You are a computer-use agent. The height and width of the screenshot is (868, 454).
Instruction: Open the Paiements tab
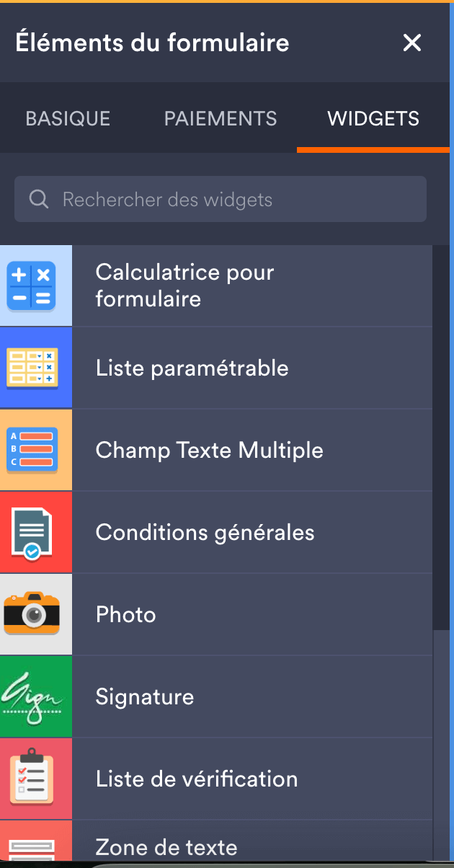(221, 118)
